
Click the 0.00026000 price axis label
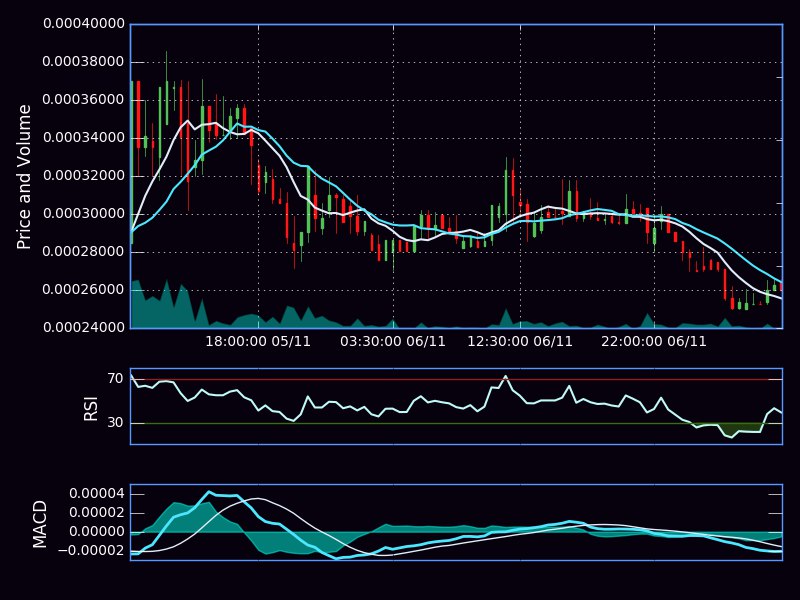tap(84, 289)
